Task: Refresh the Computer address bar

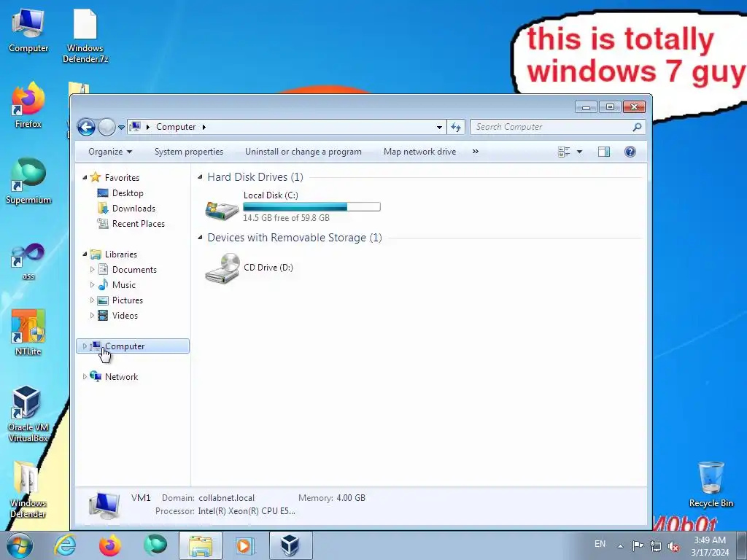Action: coord(456,127)
